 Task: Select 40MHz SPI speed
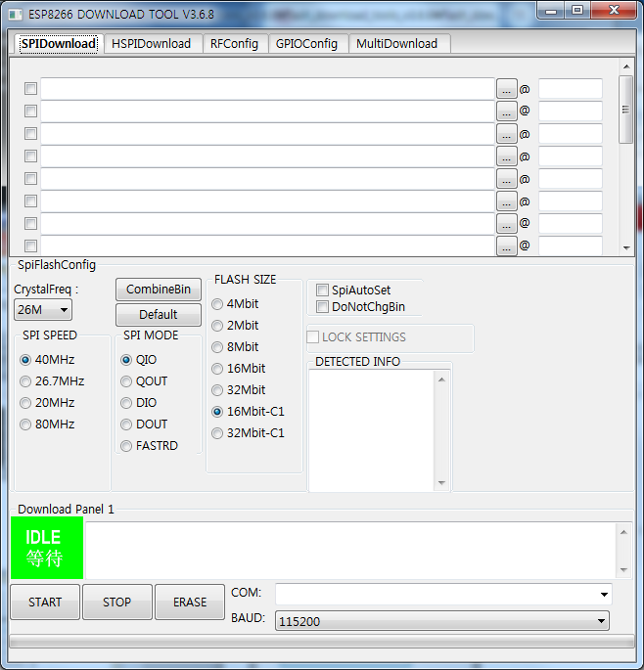click(47, 360)
